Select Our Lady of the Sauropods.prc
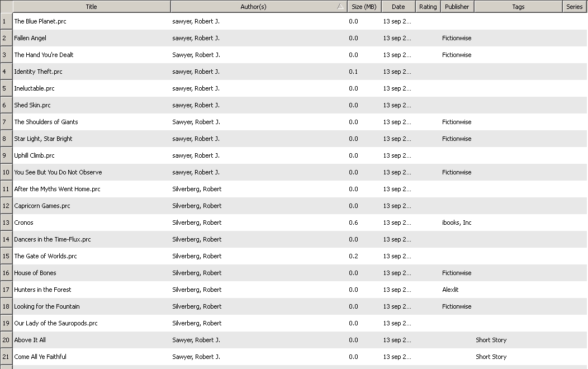 [56, 323]
